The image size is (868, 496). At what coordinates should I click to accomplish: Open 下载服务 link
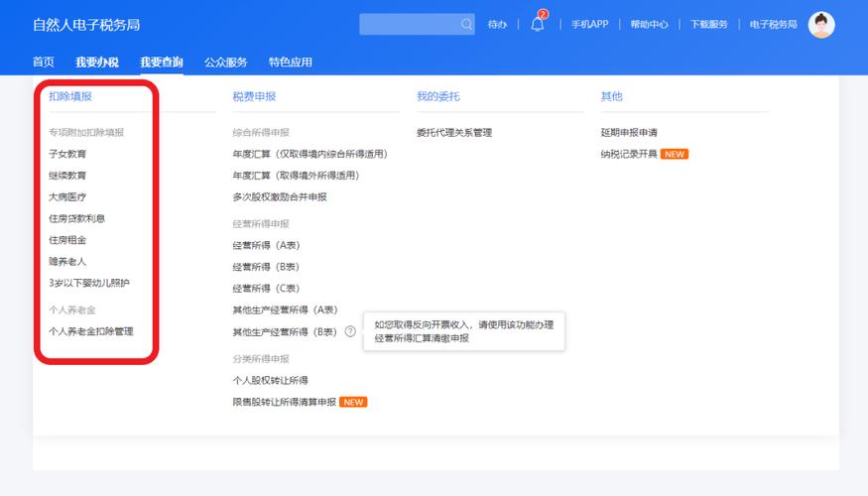click(x=708, y=25)
